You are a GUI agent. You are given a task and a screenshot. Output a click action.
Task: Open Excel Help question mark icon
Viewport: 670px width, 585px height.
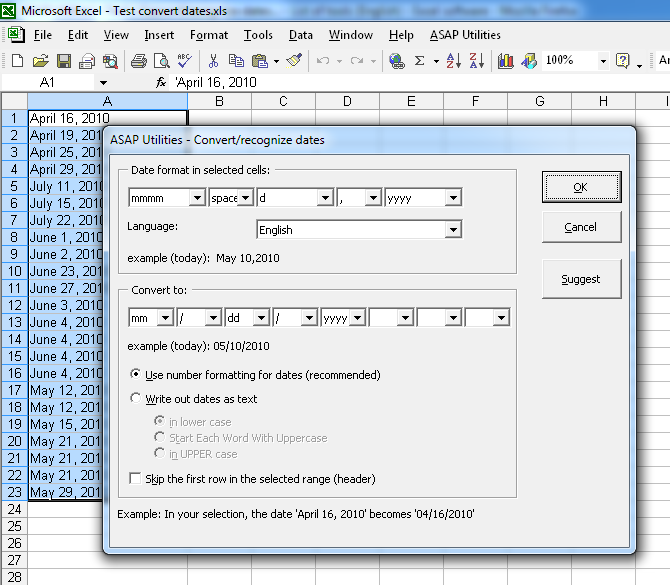click(x=623, y=61)
